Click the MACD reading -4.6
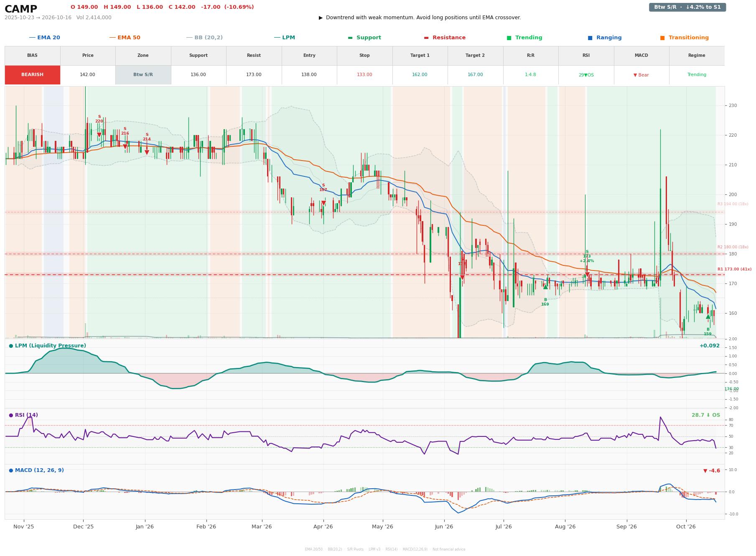 (712, 471)
